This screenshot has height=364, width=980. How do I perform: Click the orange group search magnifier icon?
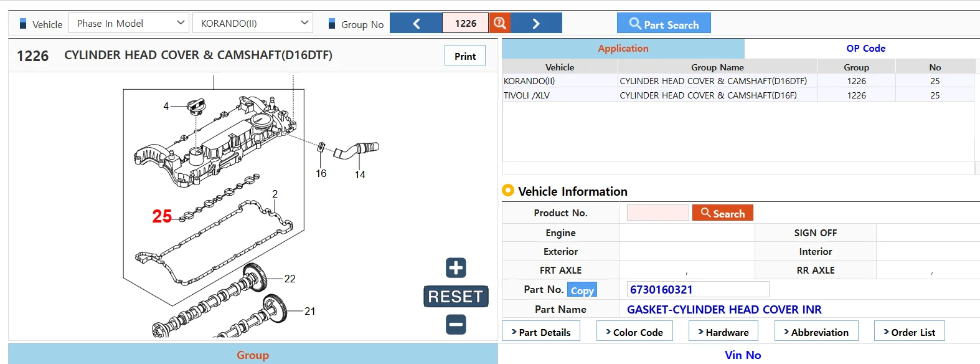tap(499, 23)
